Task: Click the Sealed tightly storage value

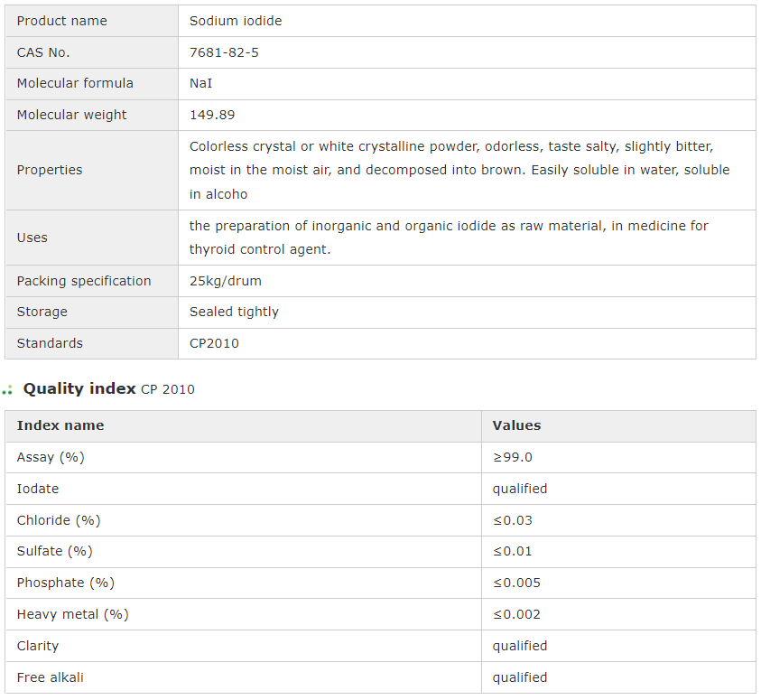Action: coord(234,312)
